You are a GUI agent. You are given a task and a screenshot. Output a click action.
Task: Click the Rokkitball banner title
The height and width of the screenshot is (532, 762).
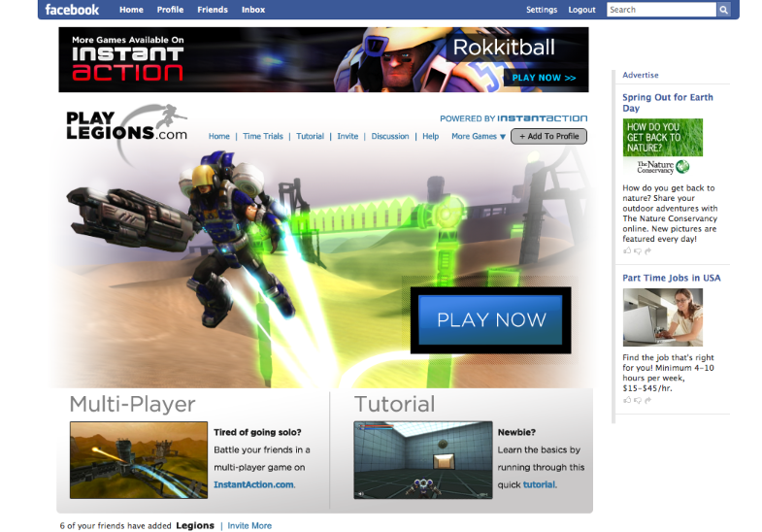coord(504,48)
